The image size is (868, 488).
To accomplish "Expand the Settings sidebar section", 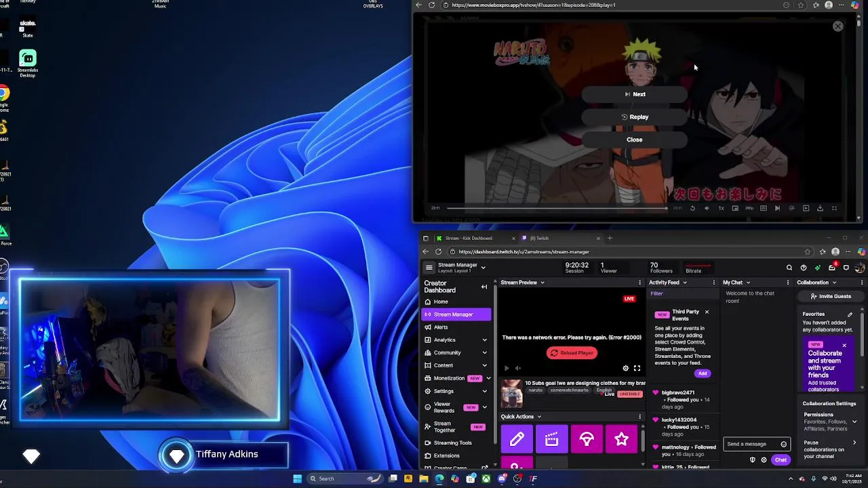I will (x=484, y=391).
